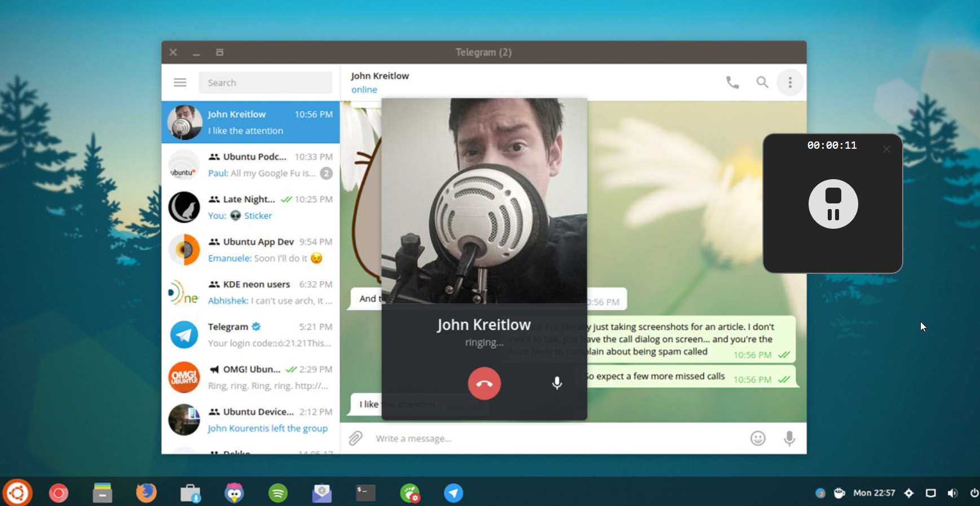Click the 'expect a few more missed calls' message
Screen dimensions: 980x506
686,376
